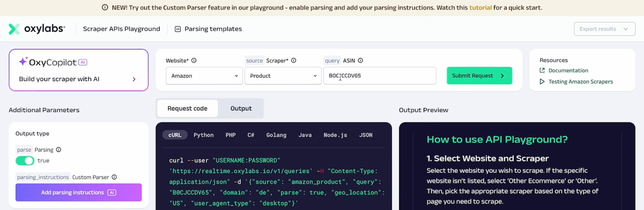The height and width of the screenshot is (210, 644).
Task: Open the Export results dropdown
Action: coord(604,29)
